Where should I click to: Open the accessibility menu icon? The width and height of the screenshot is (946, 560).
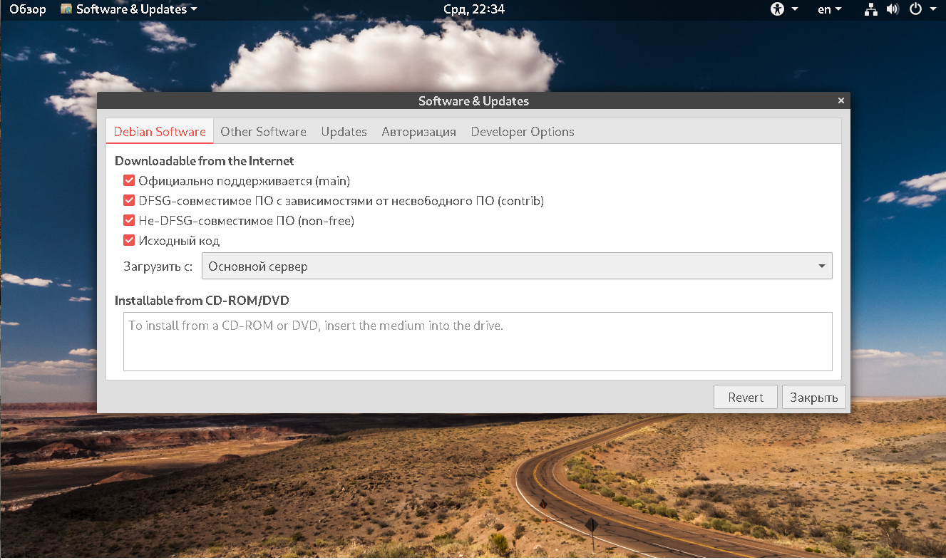(x=777, y=9)
